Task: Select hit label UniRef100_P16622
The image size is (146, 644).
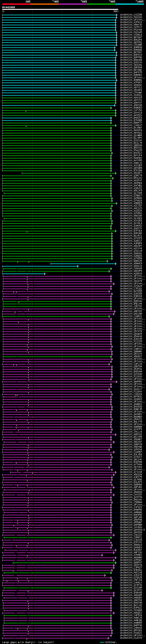Action: [131, 633]
